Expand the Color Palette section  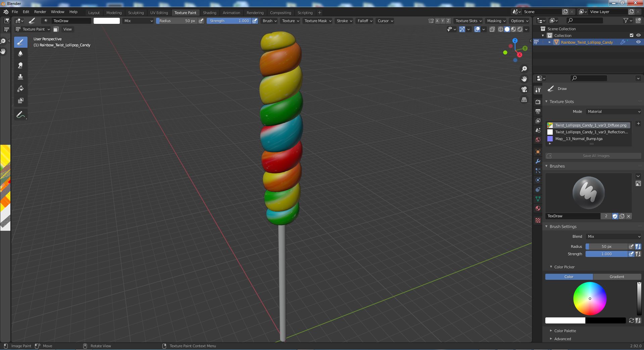(565, 331)
